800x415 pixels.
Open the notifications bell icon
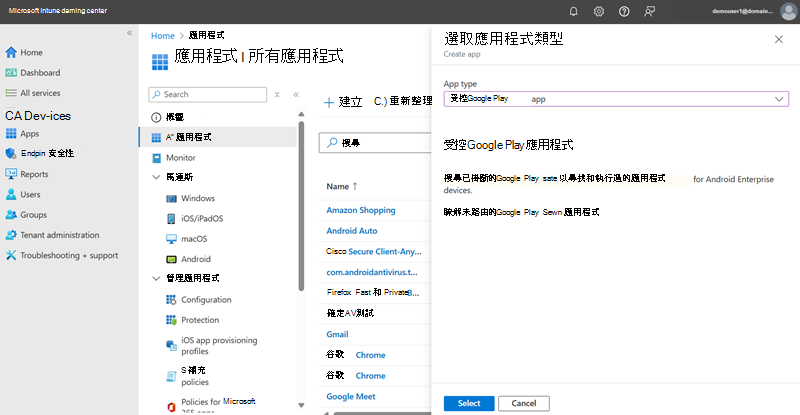click(x=573, y=11)
